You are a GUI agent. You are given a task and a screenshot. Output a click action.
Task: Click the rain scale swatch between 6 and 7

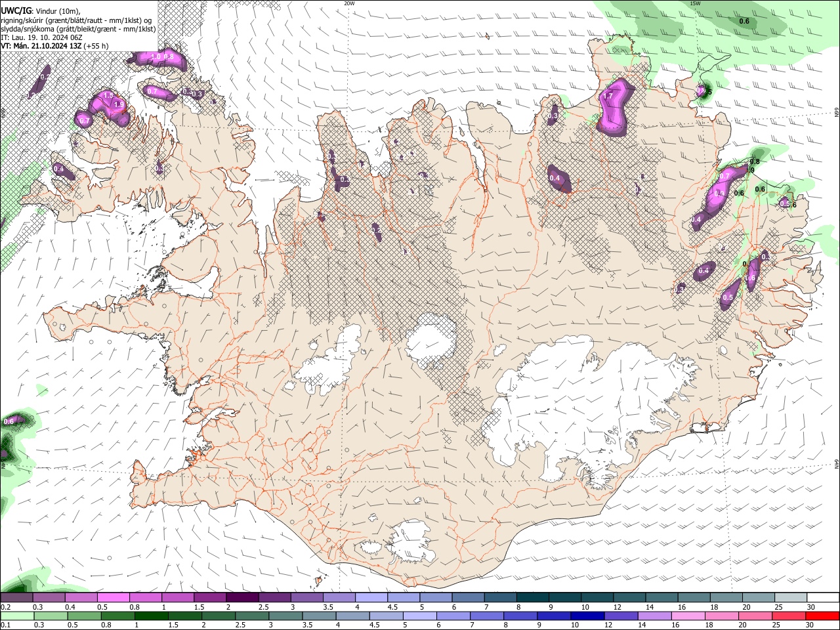pos(452,616)
